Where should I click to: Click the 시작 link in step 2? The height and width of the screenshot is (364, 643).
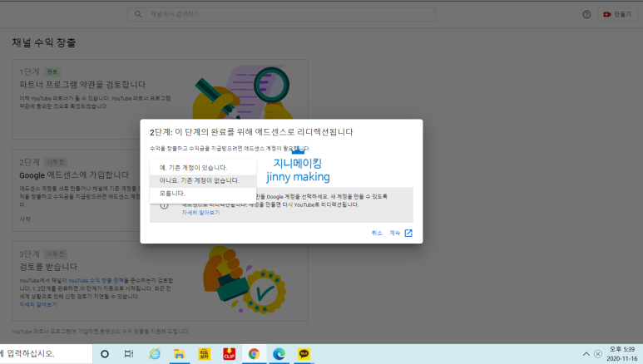point(25,219)
